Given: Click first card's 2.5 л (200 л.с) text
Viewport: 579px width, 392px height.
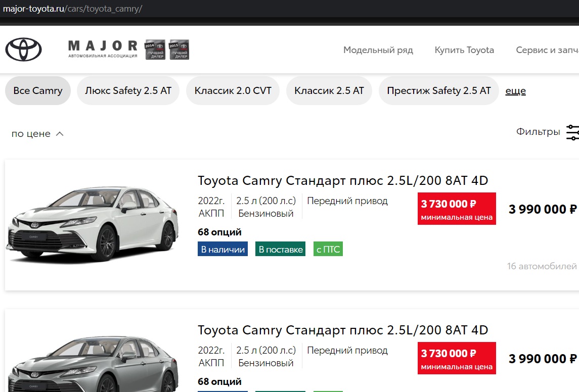Looking at the screenshot, I should [x=266, y=201].
